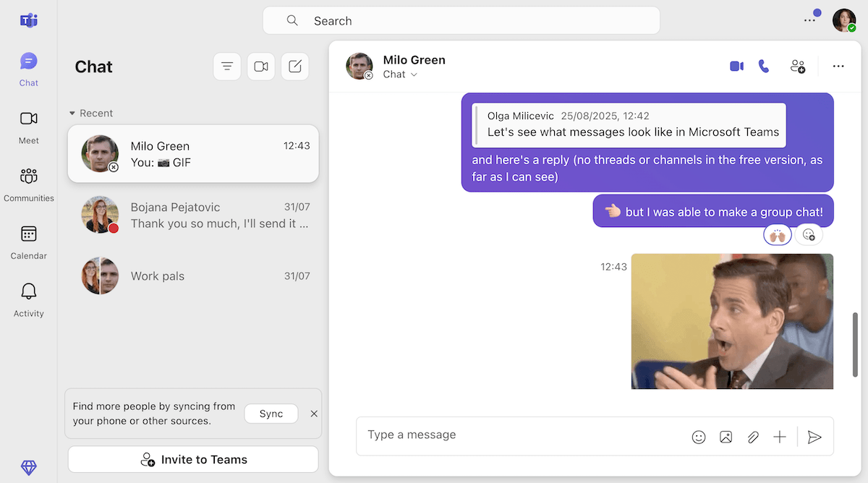Click the chat scrollbar thumb
Screen dimensions: 868x483
click(856, 345)
